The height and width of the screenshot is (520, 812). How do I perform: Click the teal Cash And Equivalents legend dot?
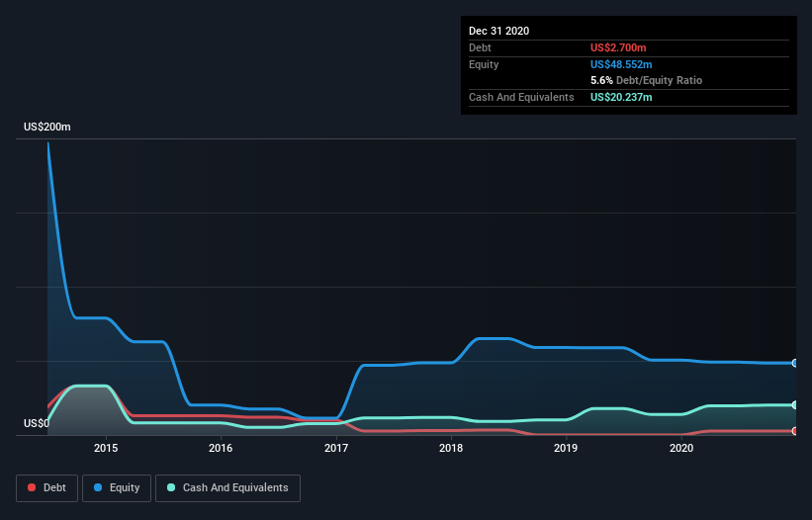[x=171, y=487]
